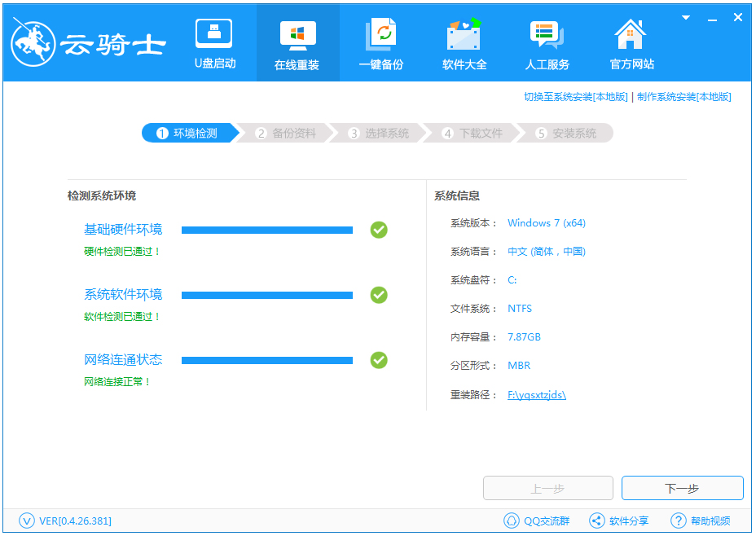Click the 云骑士 knight logo
Screen dimensions: 756x536
tap(33, 43)
